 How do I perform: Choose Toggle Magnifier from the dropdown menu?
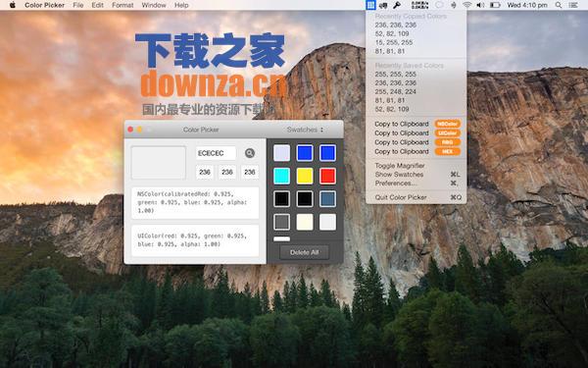point(416,166)
